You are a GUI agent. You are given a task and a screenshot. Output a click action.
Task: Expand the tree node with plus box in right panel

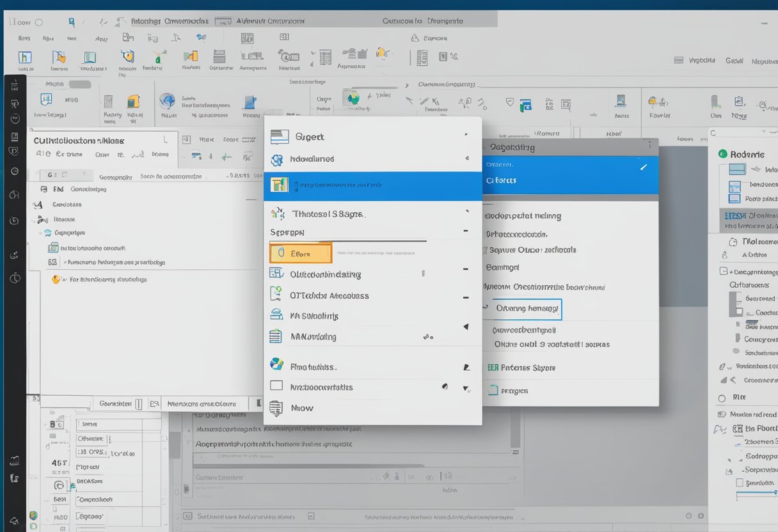pyautogui.click(x=723, y=272)
